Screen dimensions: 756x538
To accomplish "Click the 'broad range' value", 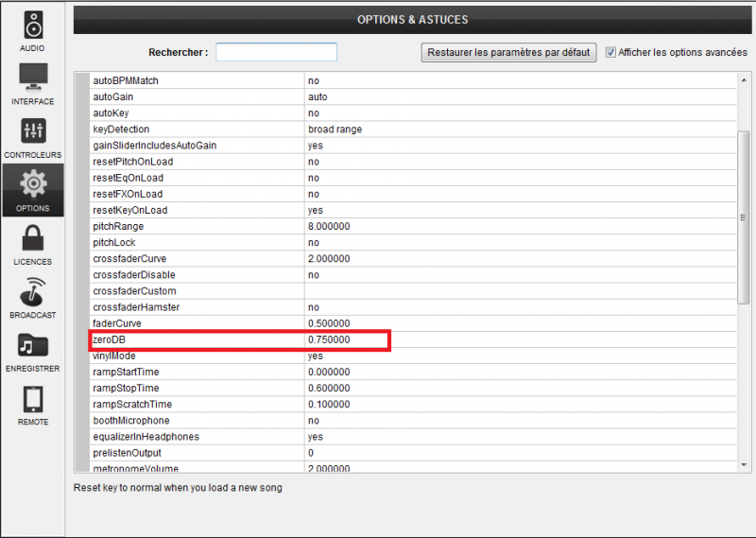I will click(x=335, y=130).
